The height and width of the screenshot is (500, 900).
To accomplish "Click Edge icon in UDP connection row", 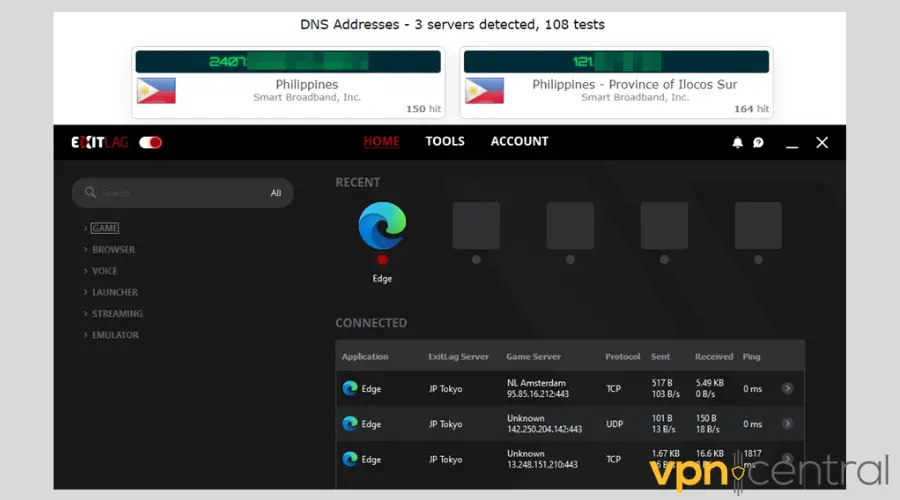I will click(x=350, y=424).
